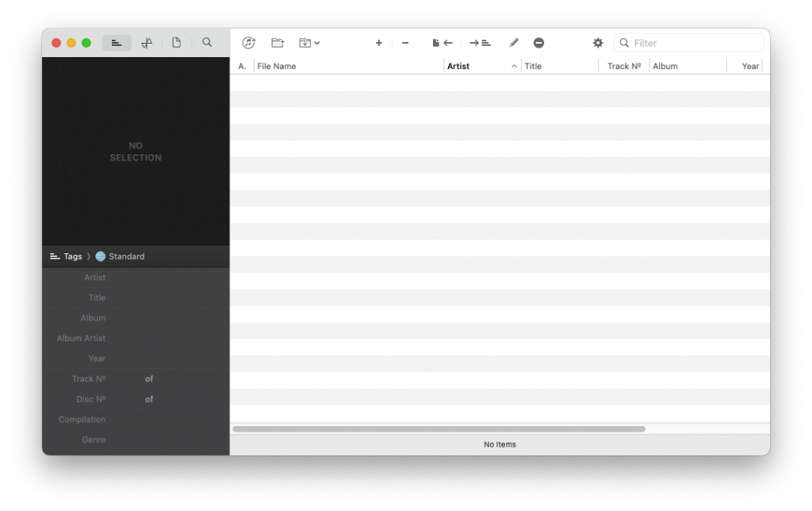Screen dimensions: 812x511
Task: Click Tags in the sidebar breadcrumb
Action: click(x=72, y=256)
